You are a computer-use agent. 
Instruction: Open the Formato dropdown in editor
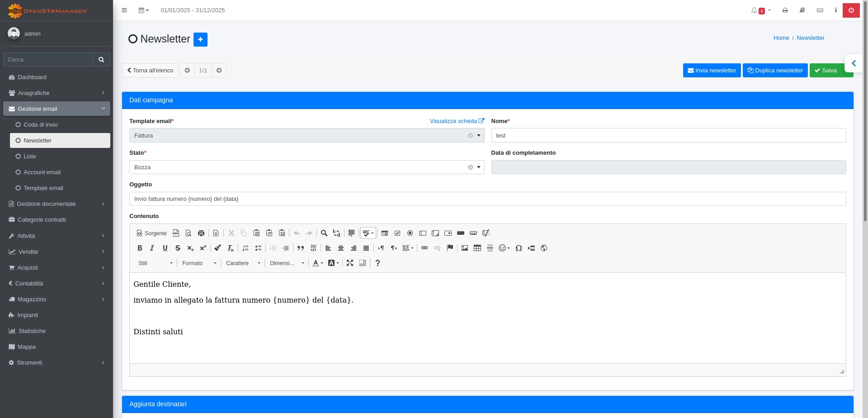199,263
